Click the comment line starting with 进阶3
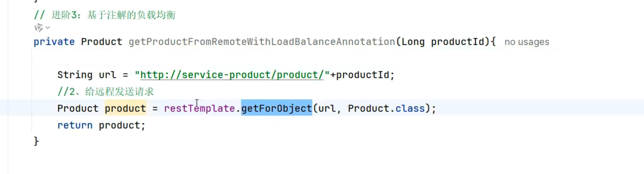The height and width of the screenshot is (174, 644). click(105, 15)
